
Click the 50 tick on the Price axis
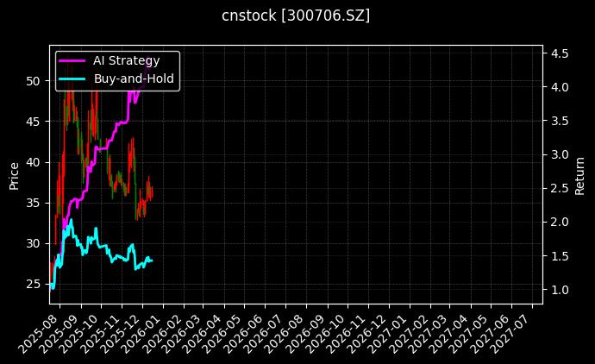click(x=34, y=81)
